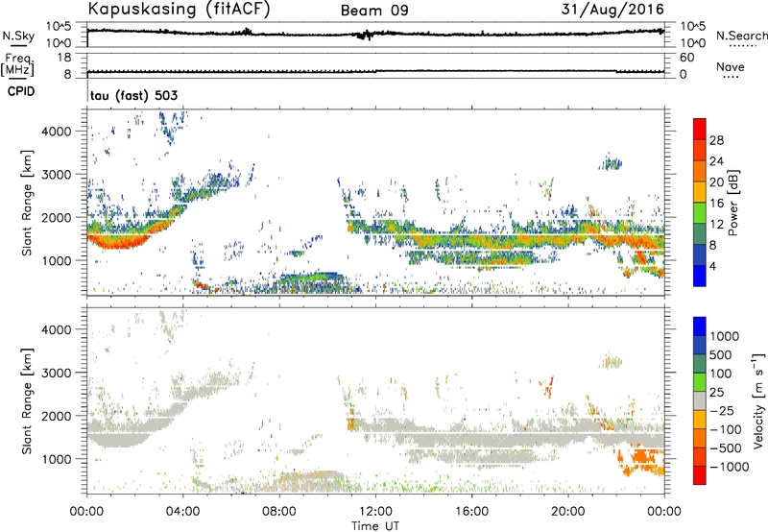
Task: Click the -1000 tick on velocity colorbar
Action: 729,467
